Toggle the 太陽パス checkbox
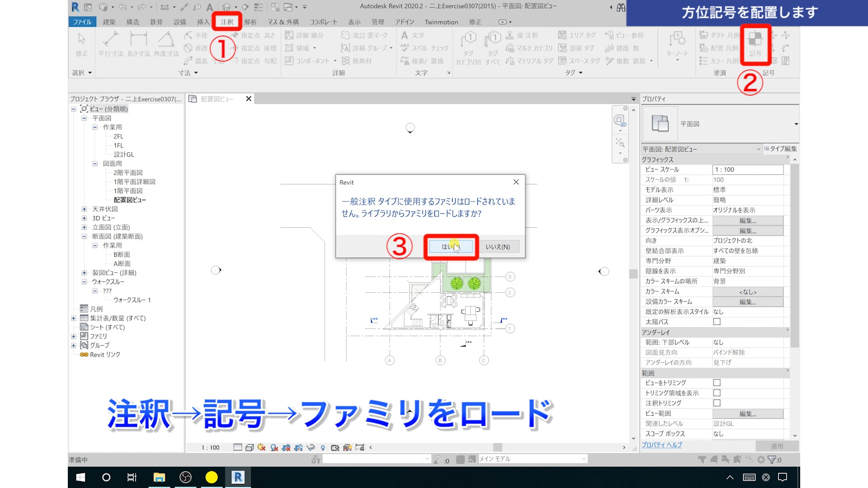The height and width of the screenshot is (488, 868). pyautogui.click(x=717, y=322)
